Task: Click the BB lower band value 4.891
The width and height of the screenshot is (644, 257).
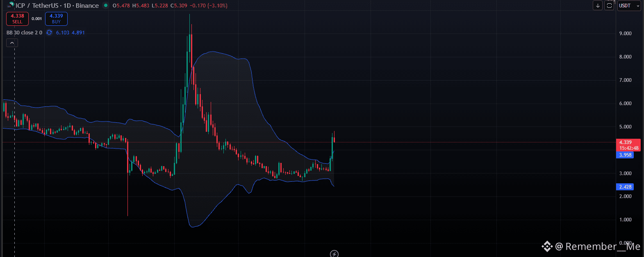Action: [x=78, y=33]
